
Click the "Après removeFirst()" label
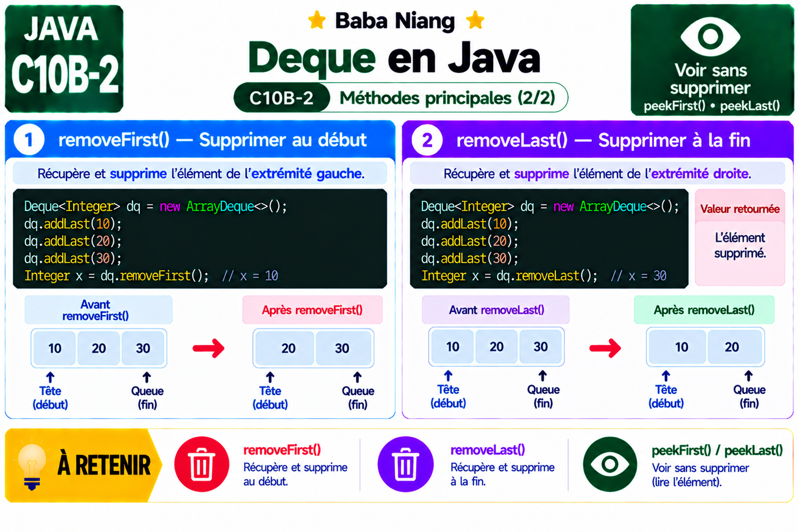point(312,310)
